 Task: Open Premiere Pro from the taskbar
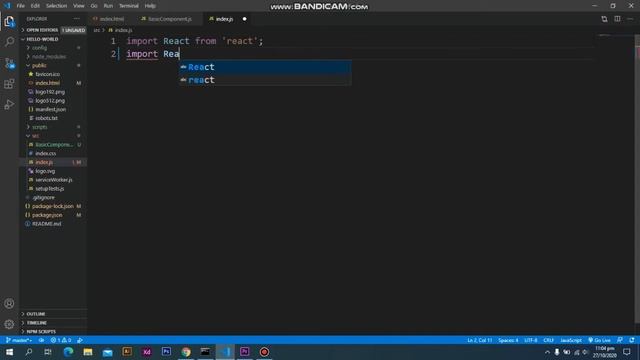244,352
